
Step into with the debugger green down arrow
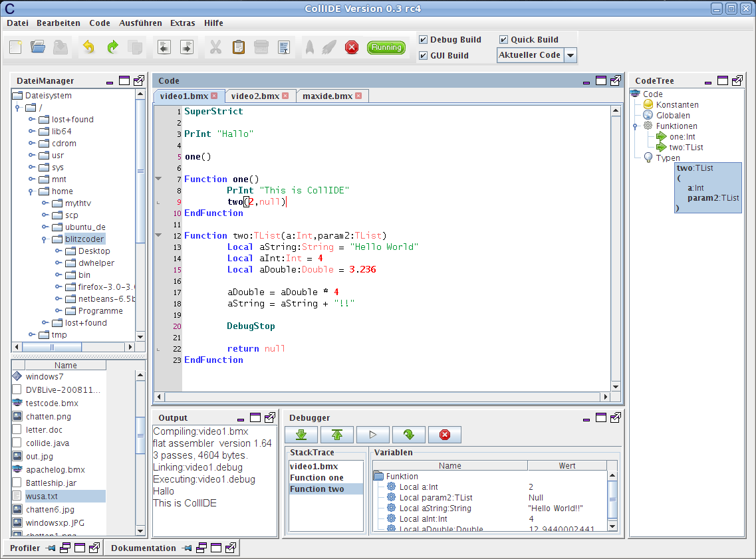(301, 435)
